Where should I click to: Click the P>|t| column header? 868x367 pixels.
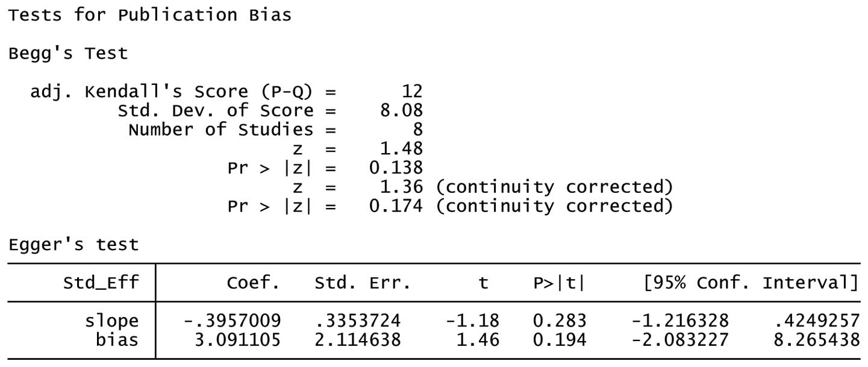[559, 283]
